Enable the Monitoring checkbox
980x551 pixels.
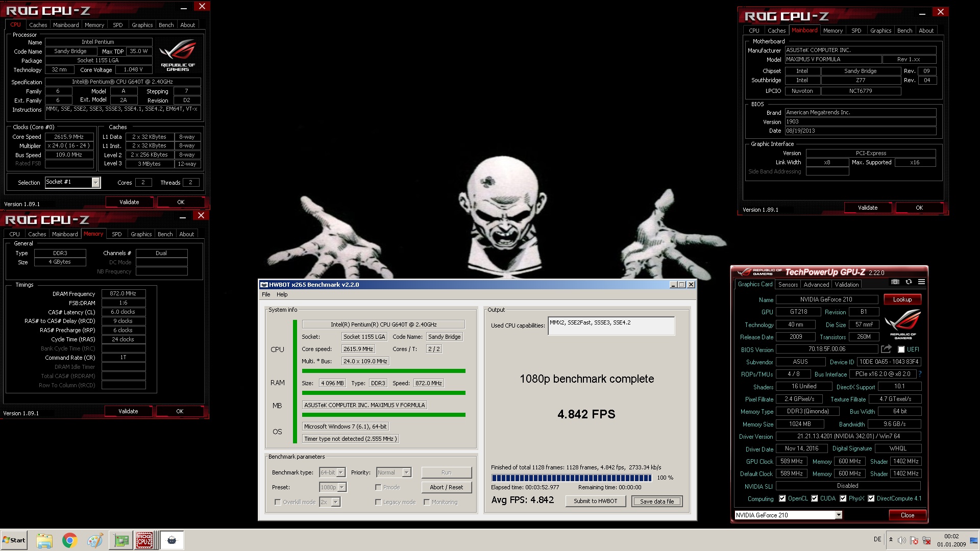click(427, 502)
